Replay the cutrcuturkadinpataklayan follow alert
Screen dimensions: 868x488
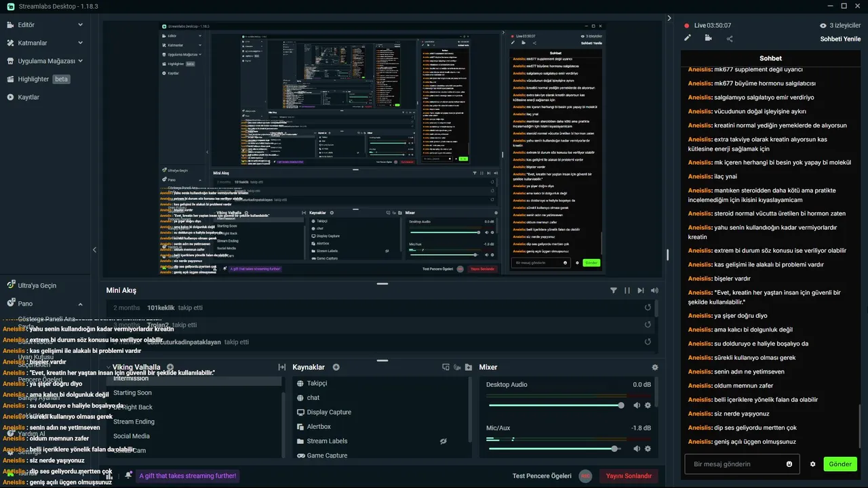(648, 343)
